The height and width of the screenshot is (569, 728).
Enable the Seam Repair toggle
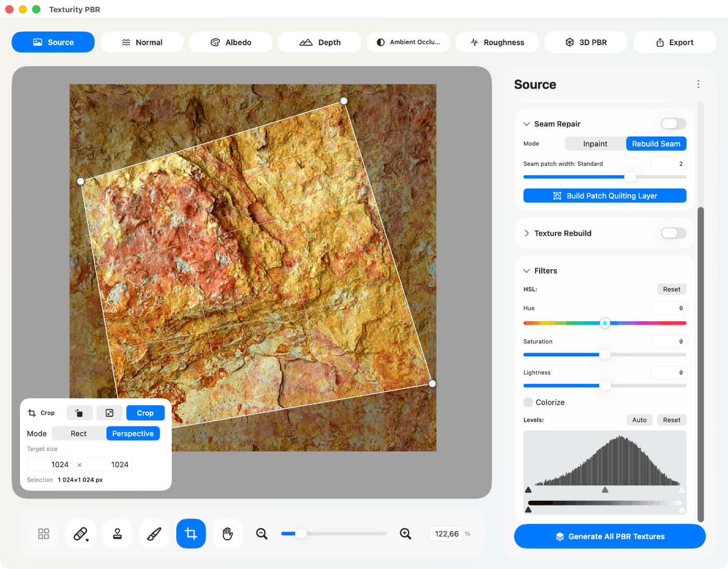click(673, 124)
